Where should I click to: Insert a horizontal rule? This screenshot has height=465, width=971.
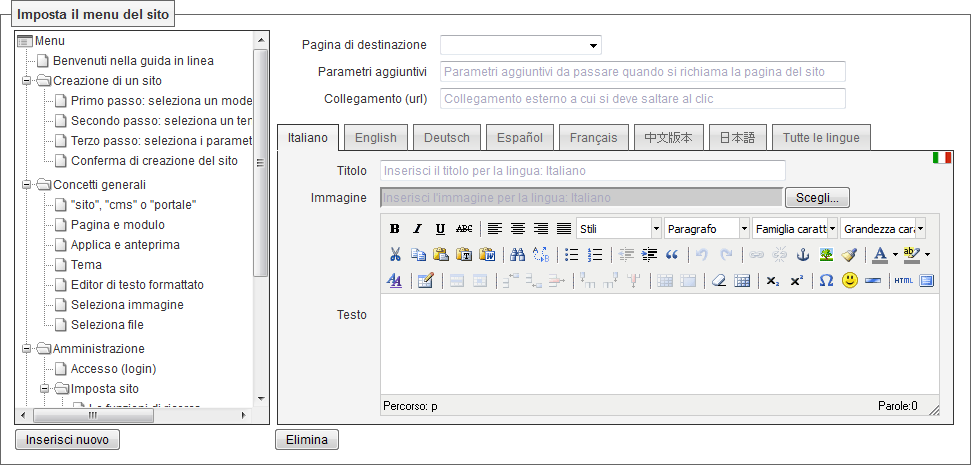873,280
